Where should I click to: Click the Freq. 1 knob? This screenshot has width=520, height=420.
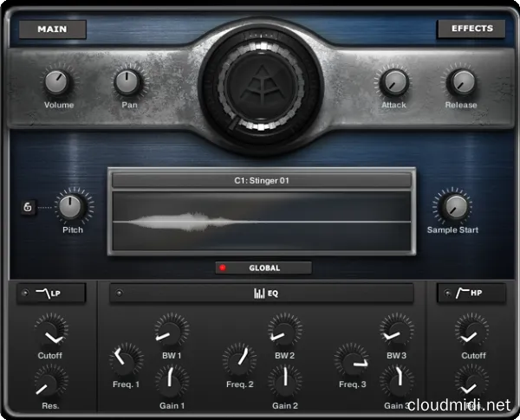pyautogui.click(x=127, y=359)
